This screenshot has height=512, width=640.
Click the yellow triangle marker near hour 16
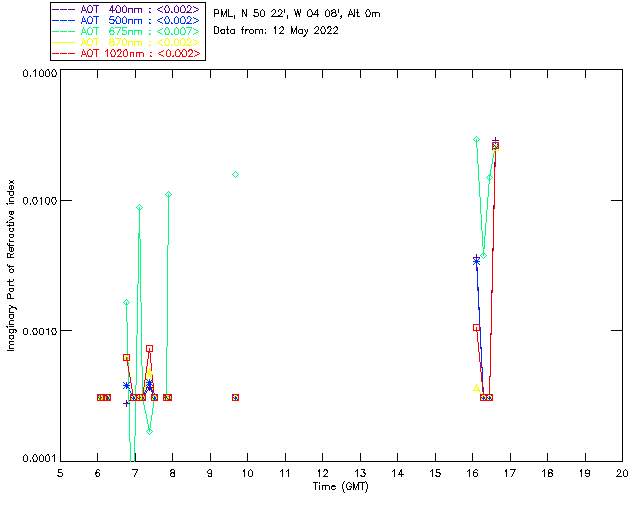(x=476, y=388)
